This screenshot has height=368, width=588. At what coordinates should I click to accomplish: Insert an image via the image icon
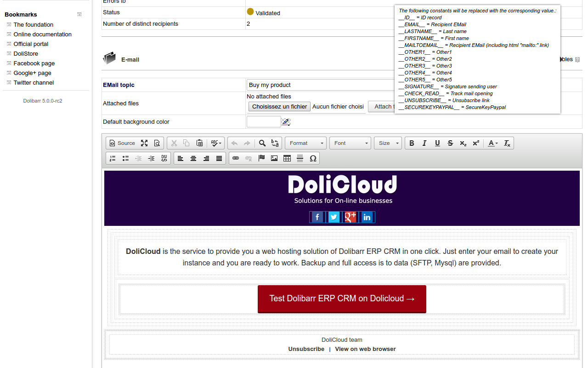coord(274,158)
